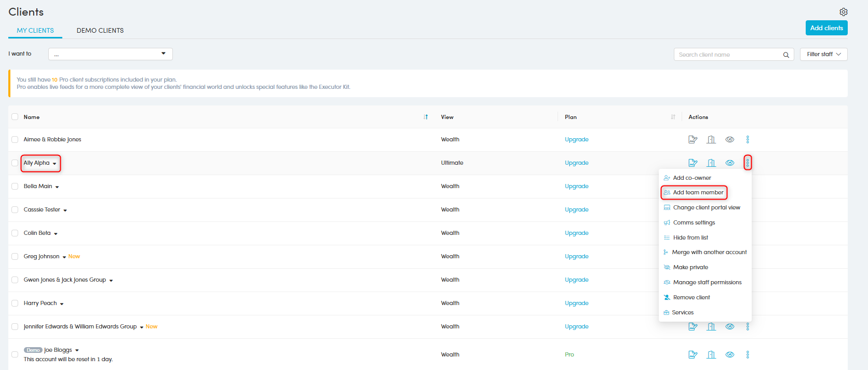Open three-dot menu for Aimee & Robbie Jones
The width and height of the screenshot is (868, 370).
click(748, 139)
